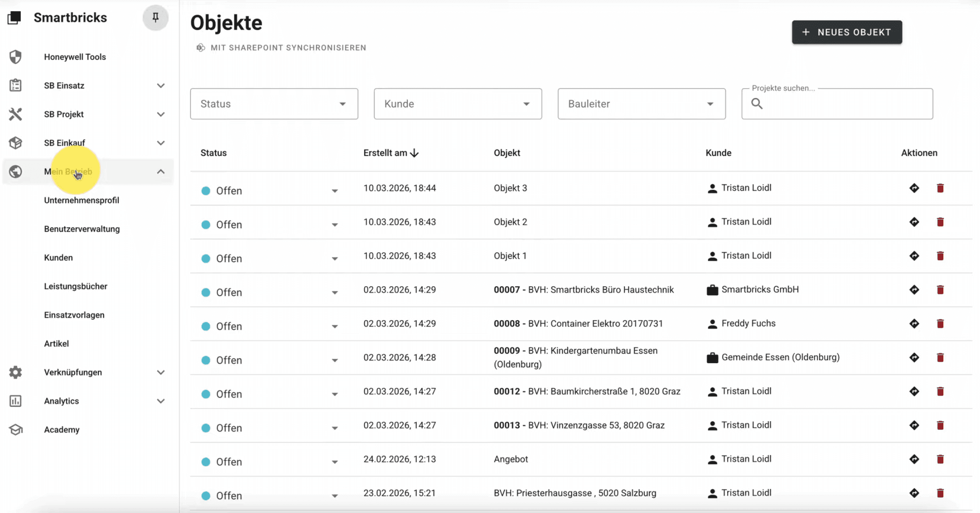Viewport: 980px width, 513px height.
Task: Open Leistungsbücher in the sidebar
Action: click(x=76, y=286)
